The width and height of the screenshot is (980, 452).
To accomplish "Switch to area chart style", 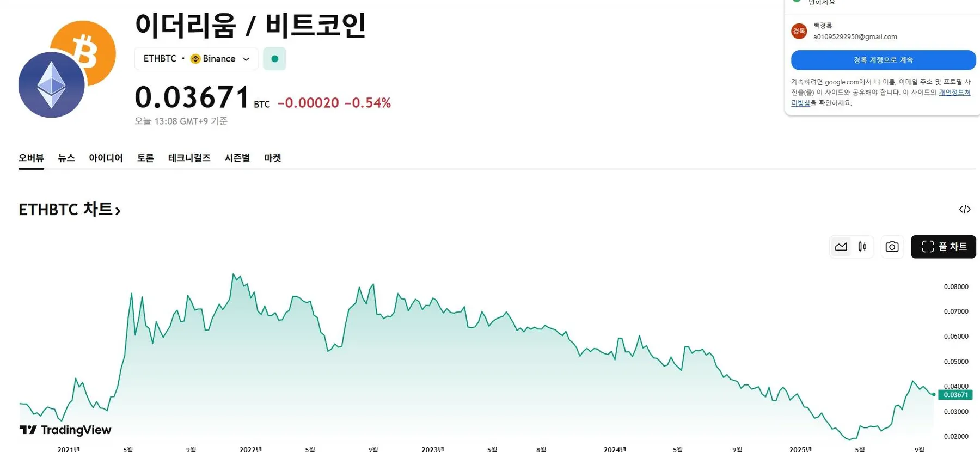I will 841,247.
